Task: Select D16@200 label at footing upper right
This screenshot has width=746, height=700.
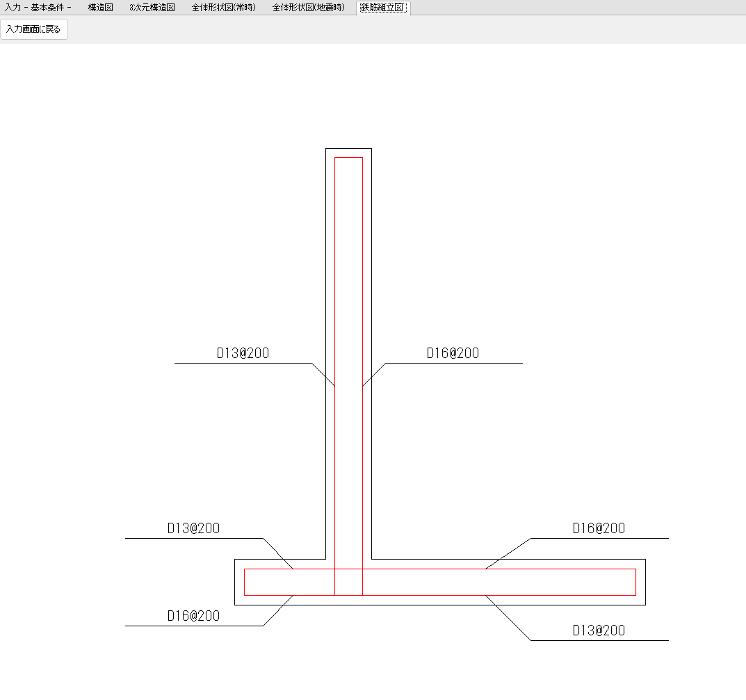Action: 599,528
